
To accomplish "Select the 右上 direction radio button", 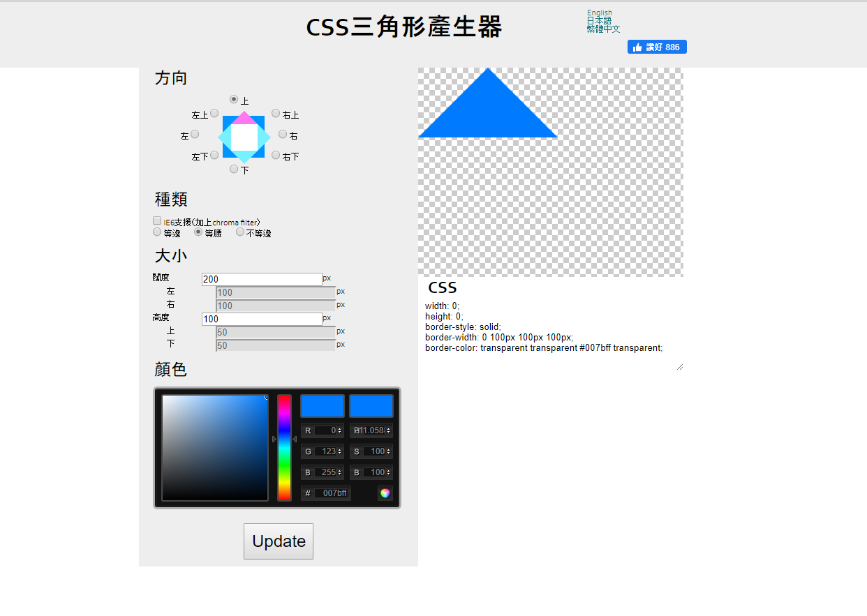I will [x=276, y=113].
